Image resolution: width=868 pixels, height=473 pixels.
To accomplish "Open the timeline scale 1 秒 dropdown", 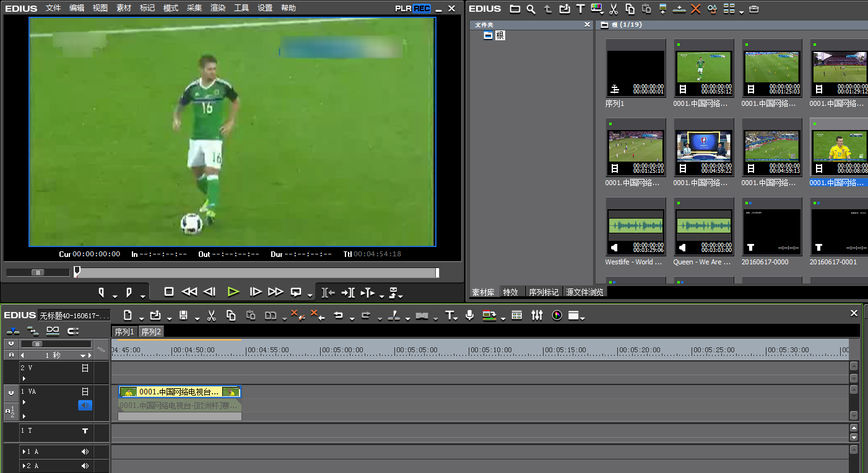I will (x=83, y=356).
